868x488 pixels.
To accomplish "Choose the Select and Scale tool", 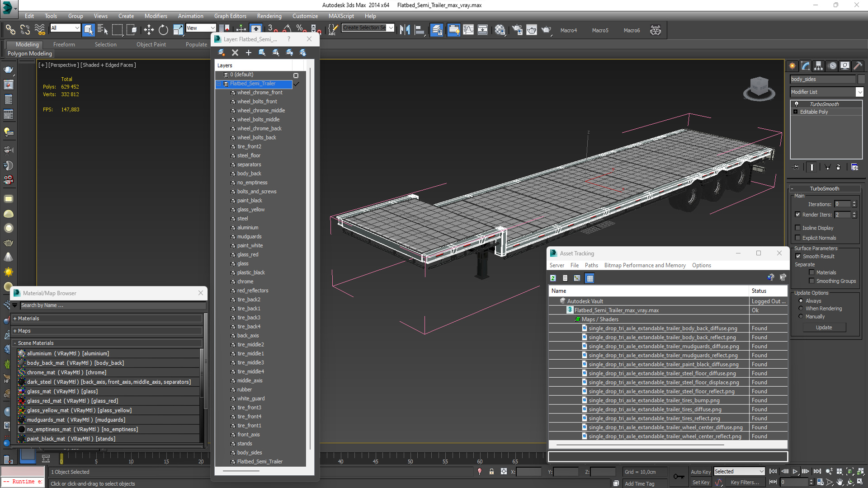I will point(178,30).
